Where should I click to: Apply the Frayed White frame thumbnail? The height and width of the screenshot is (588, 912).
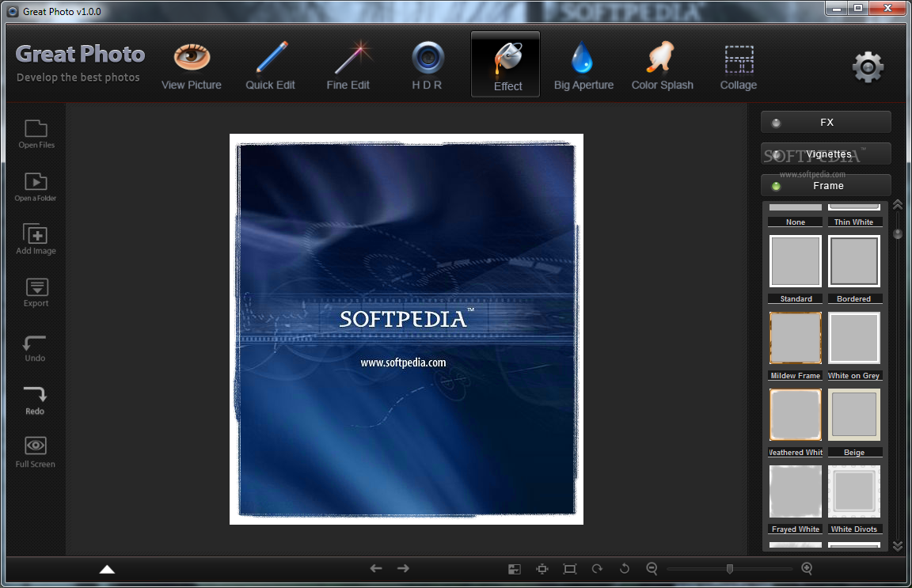(x=796, y=491)
